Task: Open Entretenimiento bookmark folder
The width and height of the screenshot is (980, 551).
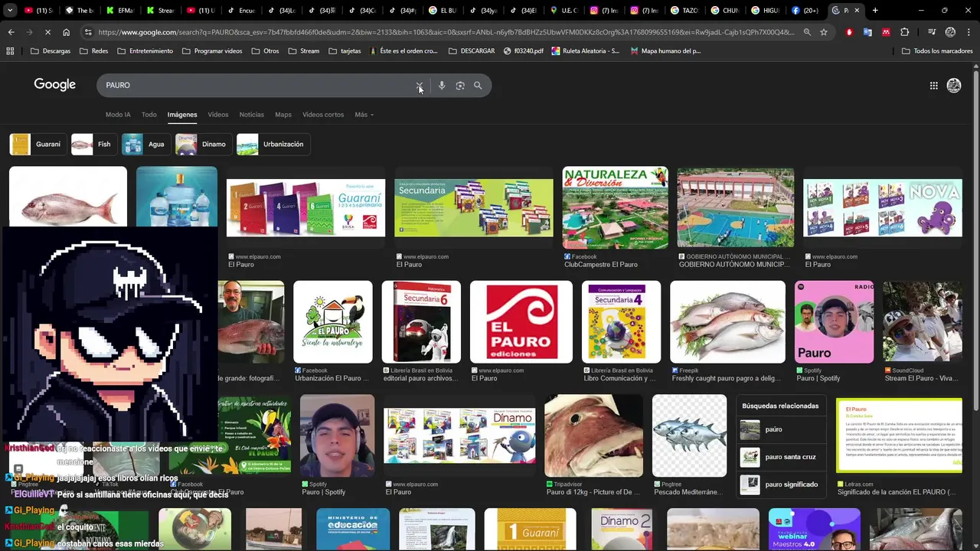Action: pos(145,51)
